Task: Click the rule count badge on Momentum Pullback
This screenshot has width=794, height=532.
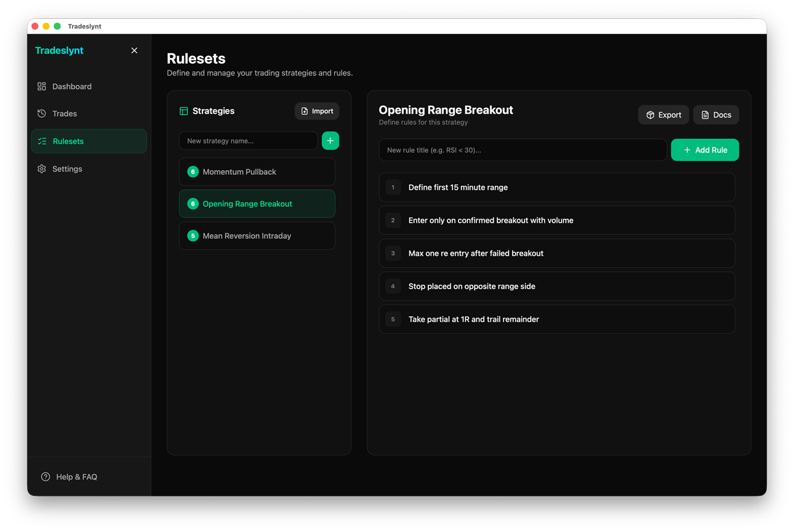Action: [x=193, y=172]
